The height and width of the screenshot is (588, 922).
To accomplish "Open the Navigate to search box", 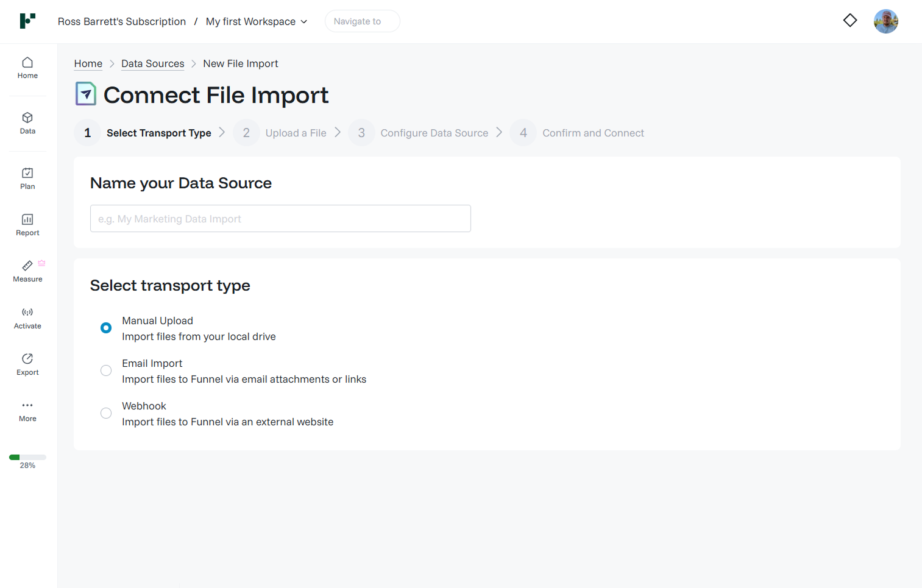I will tap(363, 21).
